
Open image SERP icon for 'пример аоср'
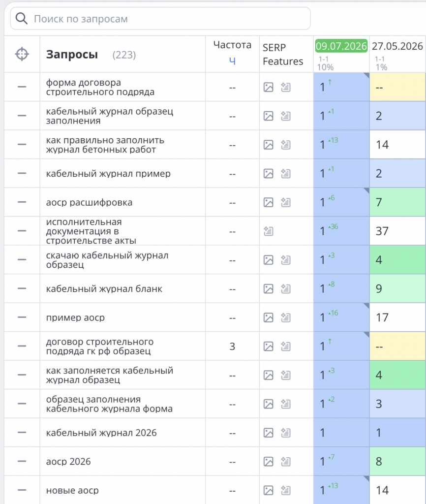coord(268,317)
